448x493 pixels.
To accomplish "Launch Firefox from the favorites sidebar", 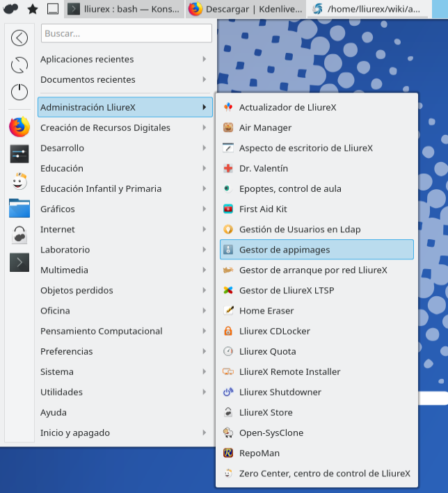I will [19, 127].
